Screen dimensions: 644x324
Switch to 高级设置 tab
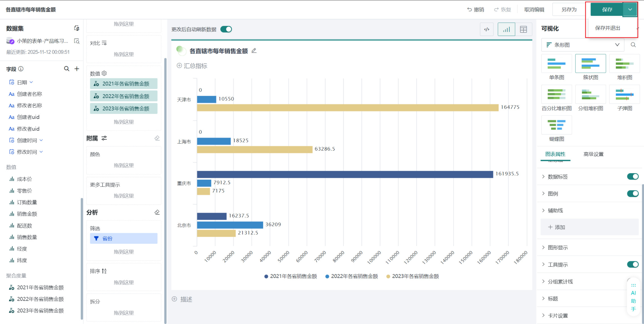coord(593,154)
